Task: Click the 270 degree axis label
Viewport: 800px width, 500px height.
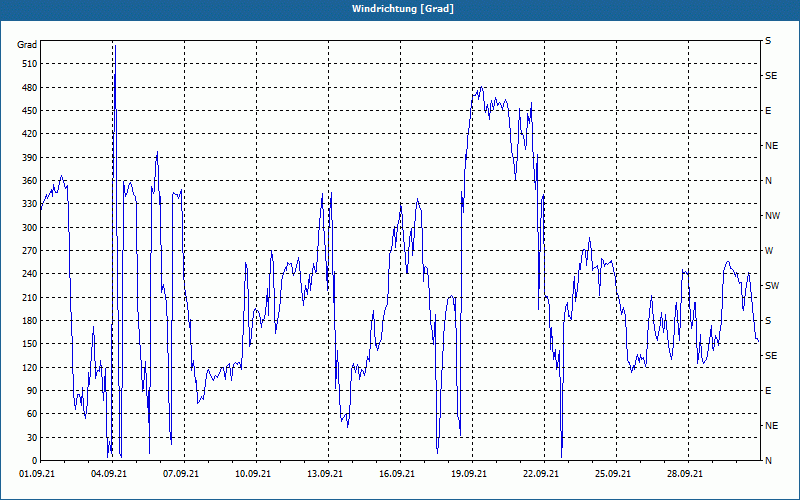Action: (30, 251)
